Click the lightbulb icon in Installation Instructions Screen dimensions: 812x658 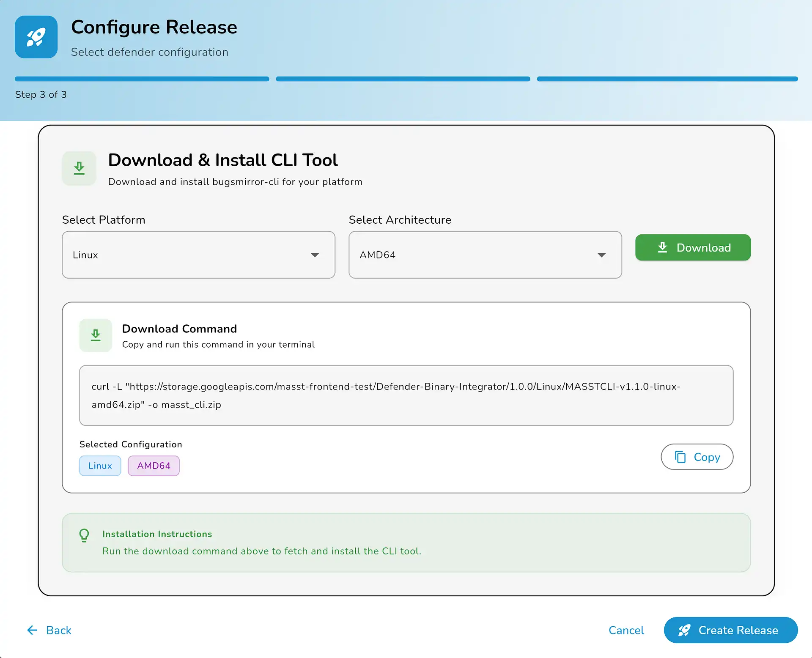tap(84, 535)
